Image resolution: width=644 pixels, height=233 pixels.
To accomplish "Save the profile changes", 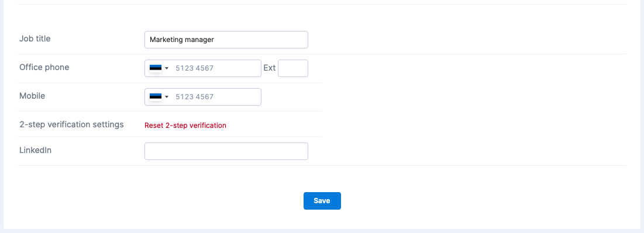I will pos(322,201).
